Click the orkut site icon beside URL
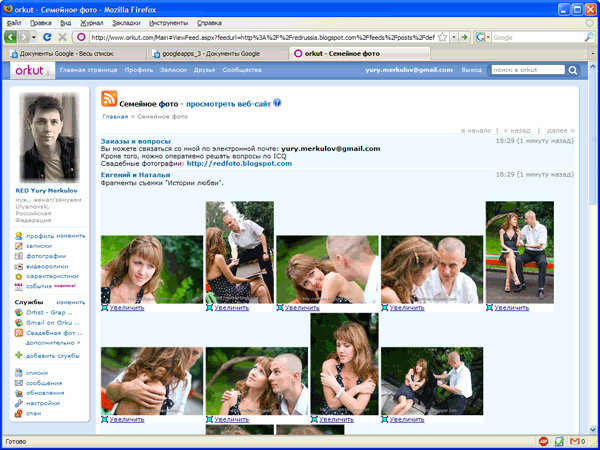 click(81, 37)
